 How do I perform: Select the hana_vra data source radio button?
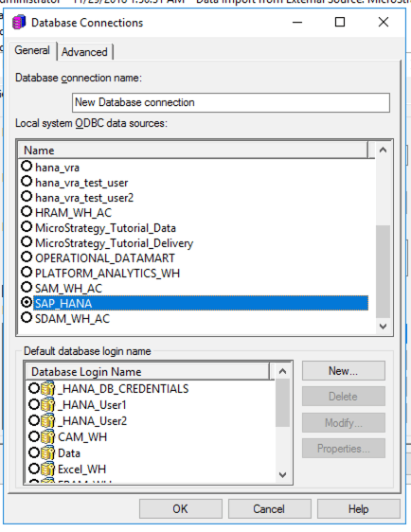27,167
